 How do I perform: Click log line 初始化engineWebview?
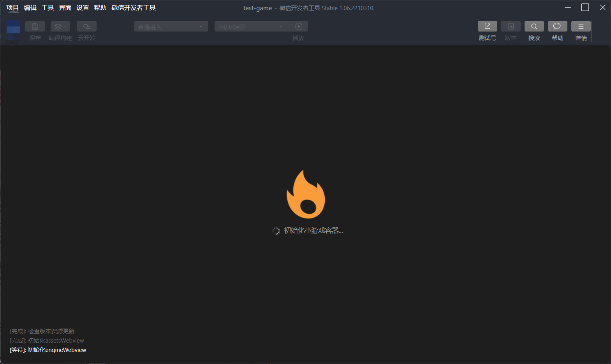(48, 350)
